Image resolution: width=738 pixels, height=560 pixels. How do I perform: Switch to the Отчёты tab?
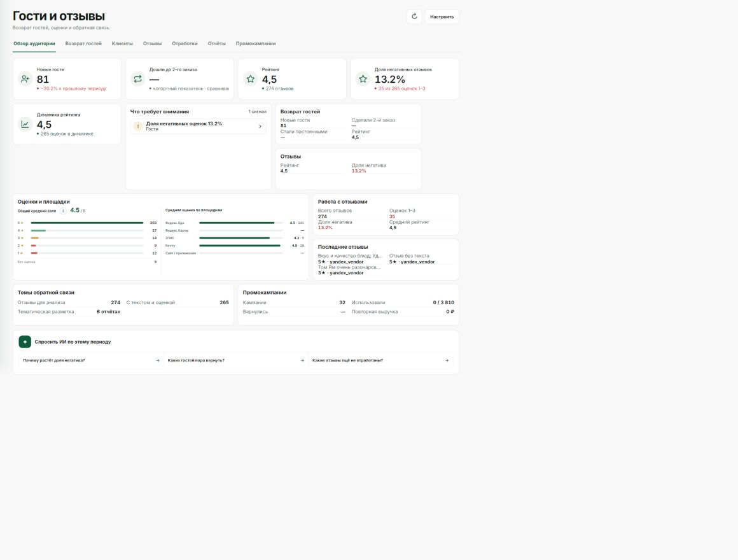click(216, 44)
